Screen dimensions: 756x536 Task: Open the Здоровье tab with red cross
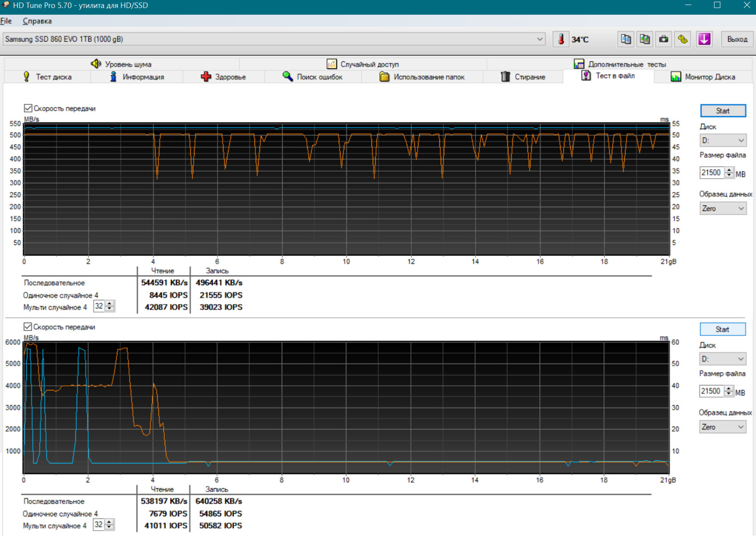pos(223,77)
